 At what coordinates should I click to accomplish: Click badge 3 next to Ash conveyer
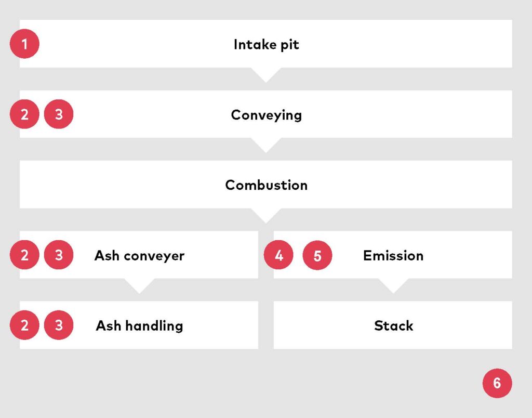[x=59, y=255]
